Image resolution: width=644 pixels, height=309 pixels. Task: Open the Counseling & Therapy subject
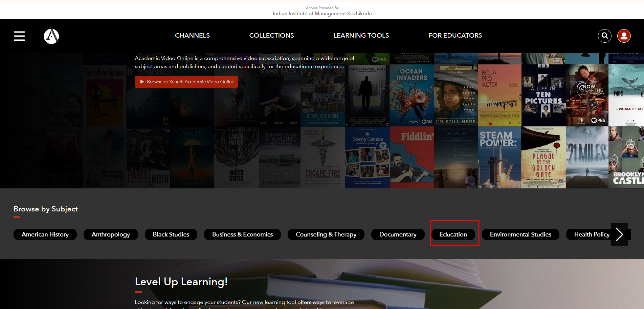point(326,234)
